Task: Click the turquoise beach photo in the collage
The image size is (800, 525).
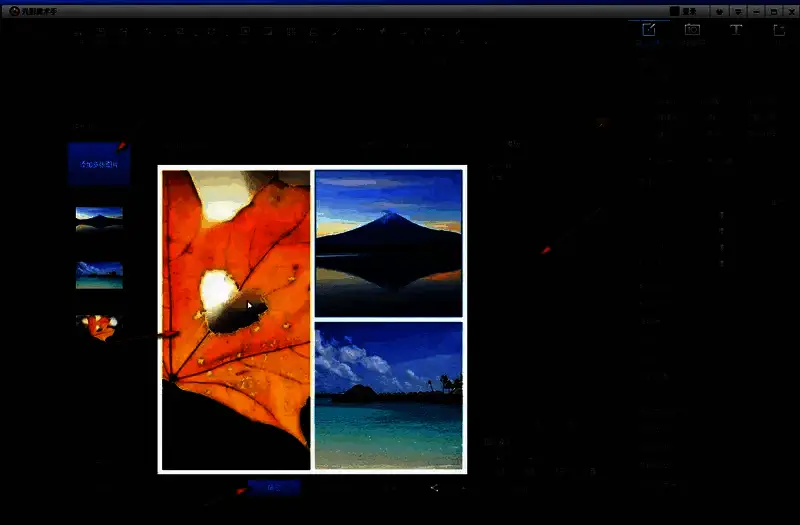Action: pyautogui.click(x=388, y=395)
